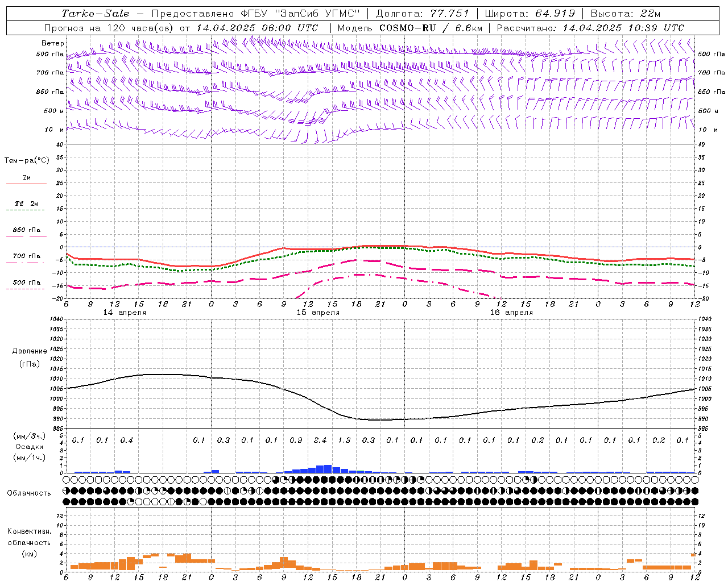Viewport: 728px width, 582px height.
Task: Click the red line sample under 2м legend
Action: [26, 184]
